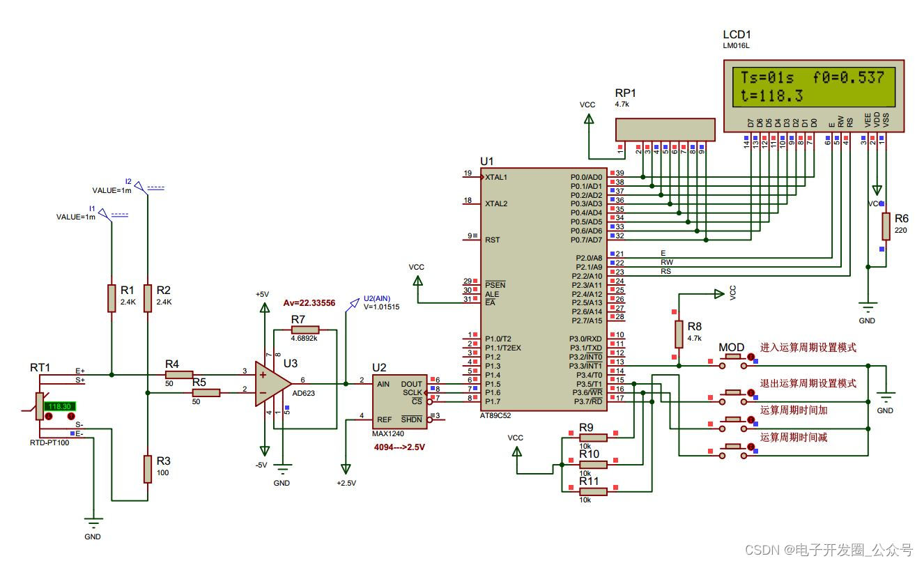This screenshot has width=924, height=563.
Task: Select the RP1 resistor pack
Action: [665, 129]
